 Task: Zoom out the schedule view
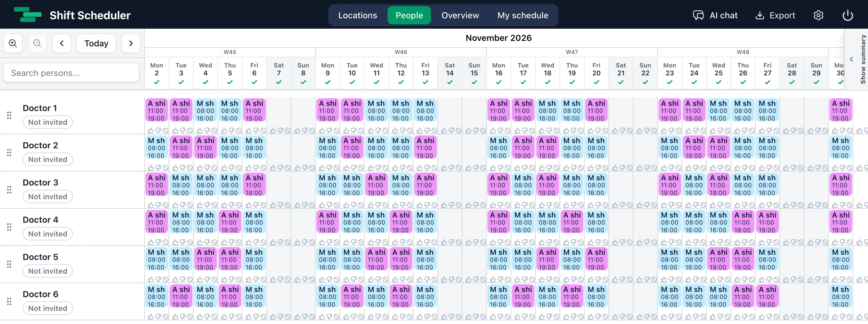point(37,43)
